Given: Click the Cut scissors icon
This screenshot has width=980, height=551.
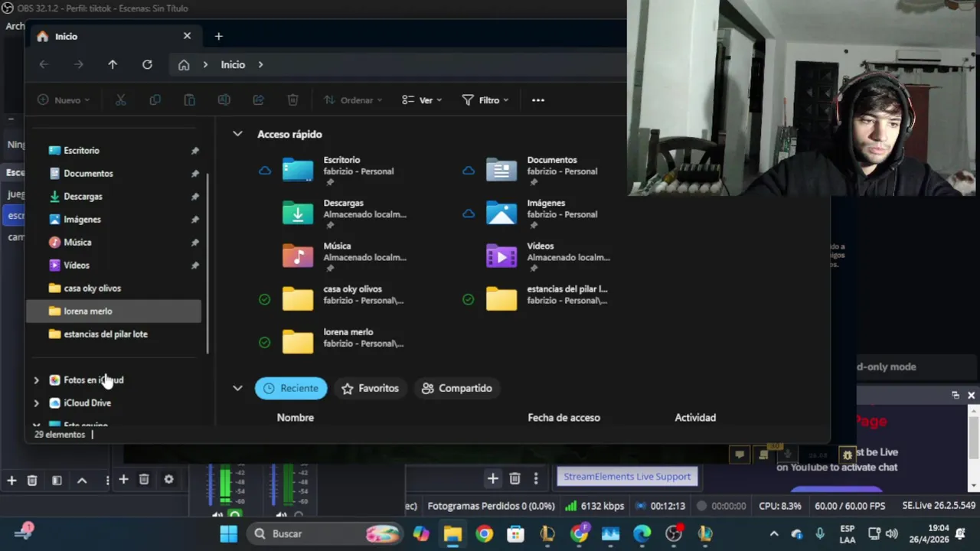Looking at the screenshot, I should (x=120, y=100).
